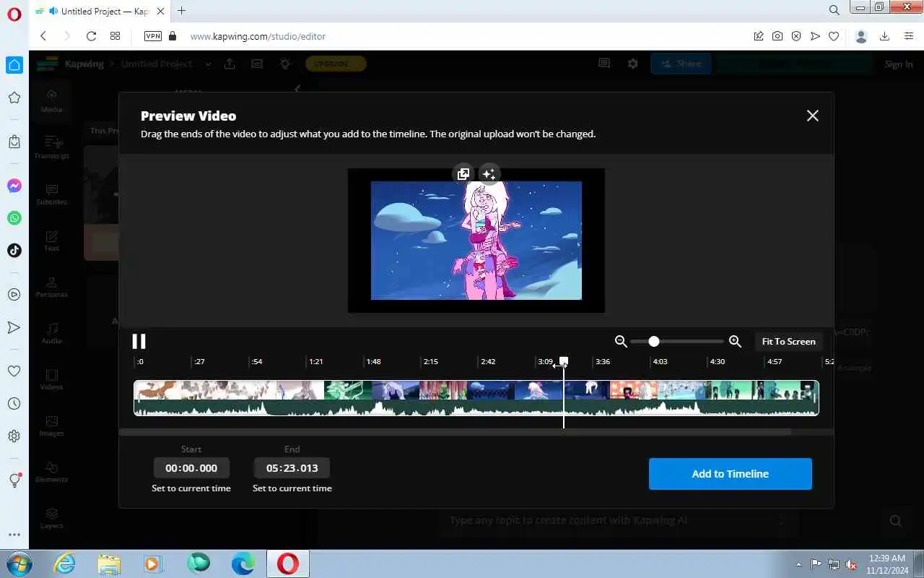This screenshot has height=578, width=924.
Task: Collapse the media panel with the chevron
Action: (297, 89)
